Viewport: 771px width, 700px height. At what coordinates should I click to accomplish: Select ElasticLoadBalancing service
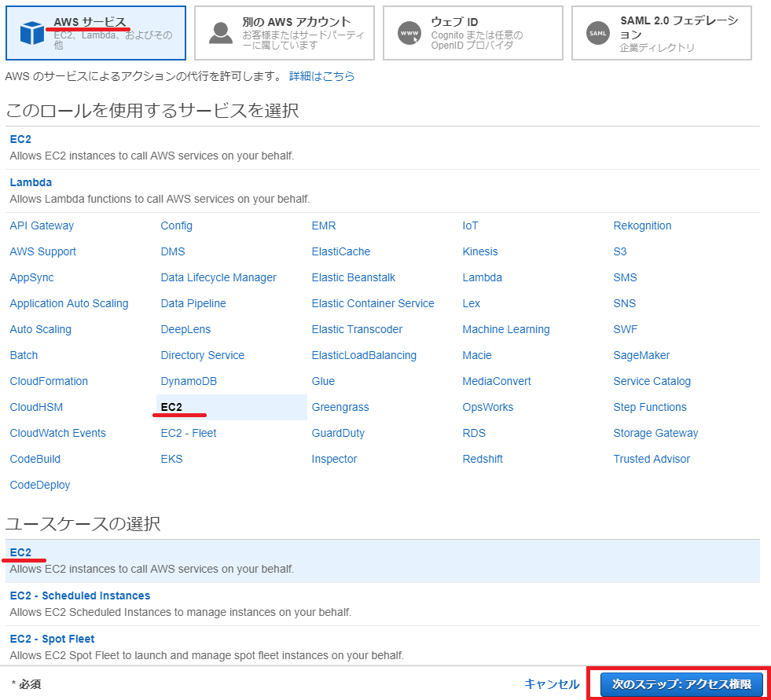tap(364, 355)
